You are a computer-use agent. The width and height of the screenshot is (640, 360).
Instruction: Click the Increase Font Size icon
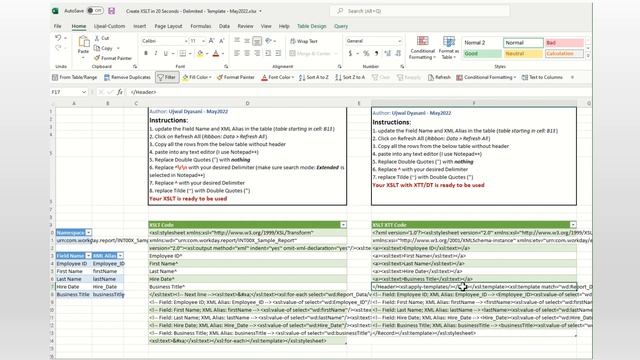click(x=211, y=41)
